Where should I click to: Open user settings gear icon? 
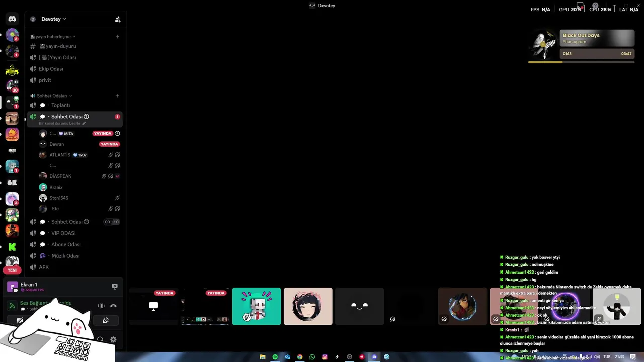click(x=113, y=340)
